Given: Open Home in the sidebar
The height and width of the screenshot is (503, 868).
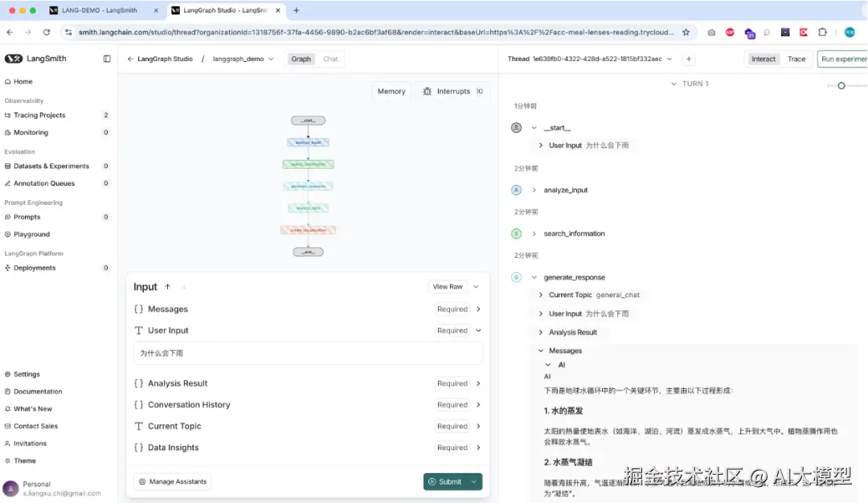Looking at the screenshot, I should tap(23, 81).
